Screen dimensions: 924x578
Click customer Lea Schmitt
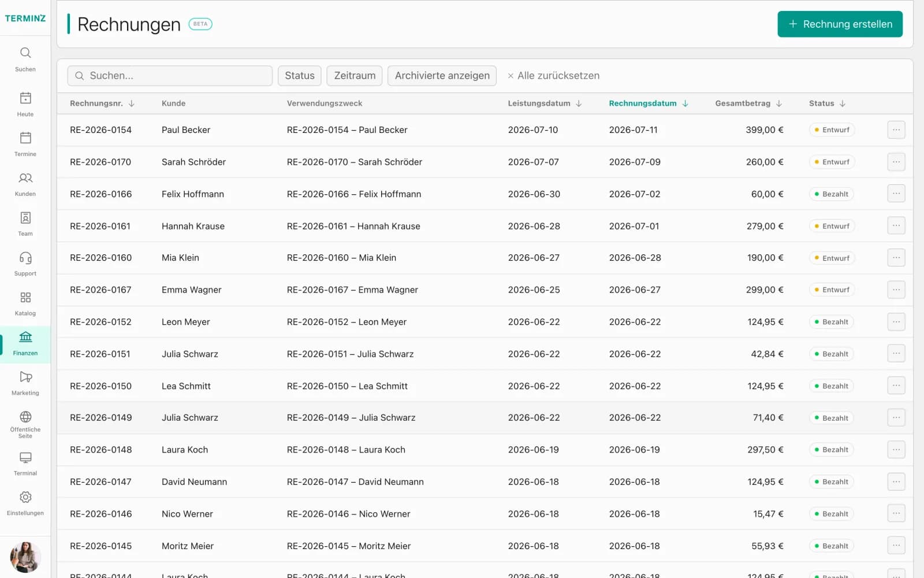point(186,386)
